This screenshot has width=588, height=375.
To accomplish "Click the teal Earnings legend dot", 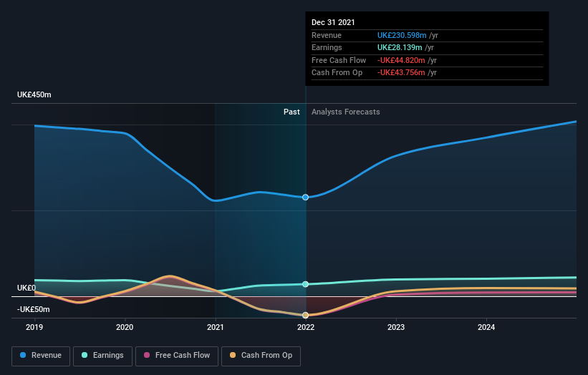I will [x=85, y=355].
